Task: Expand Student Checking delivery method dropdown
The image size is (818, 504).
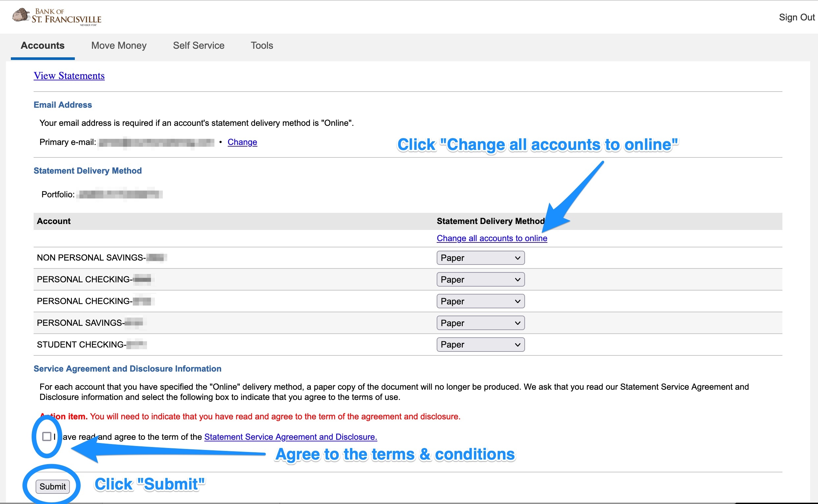Action: point(480,345)
